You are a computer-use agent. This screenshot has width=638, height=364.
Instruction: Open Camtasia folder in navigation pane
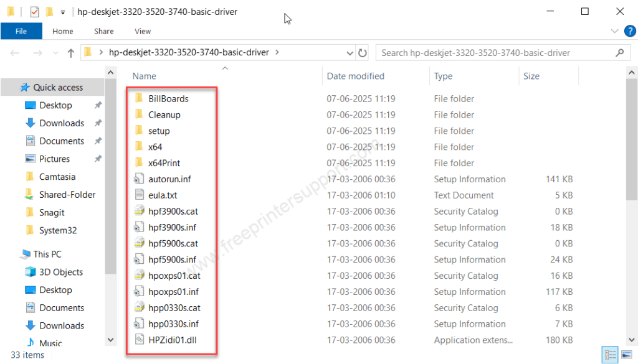57,177
